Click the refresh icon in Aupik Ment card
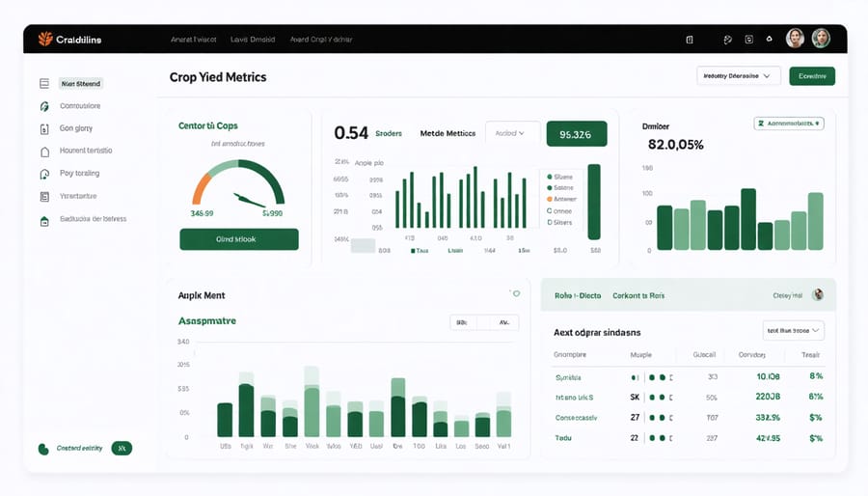The height and width of the screenshot is (496, 868). (516, 293)
